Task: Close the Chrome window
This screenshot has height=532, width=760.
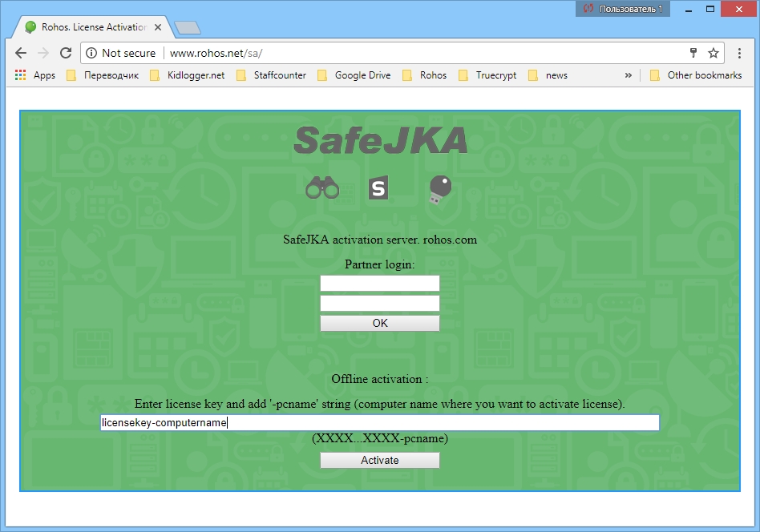Action: pos(738,9)
